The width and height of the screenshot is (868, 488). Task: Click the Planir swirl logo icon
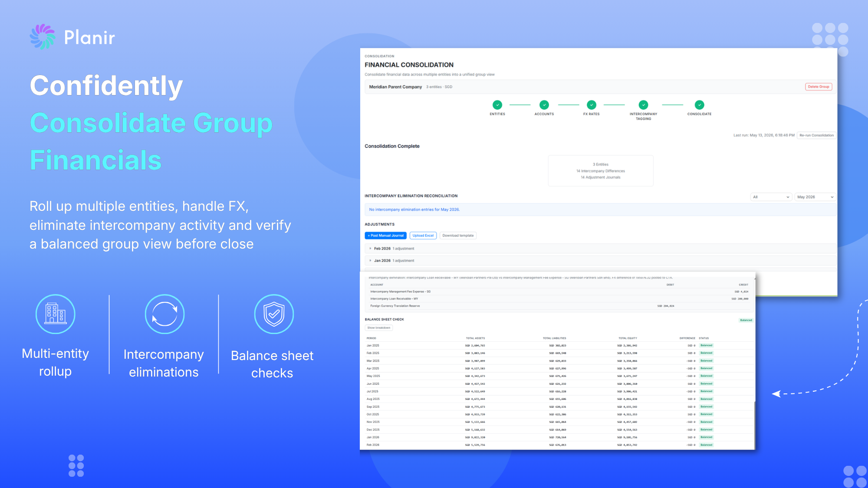[43, 37]
